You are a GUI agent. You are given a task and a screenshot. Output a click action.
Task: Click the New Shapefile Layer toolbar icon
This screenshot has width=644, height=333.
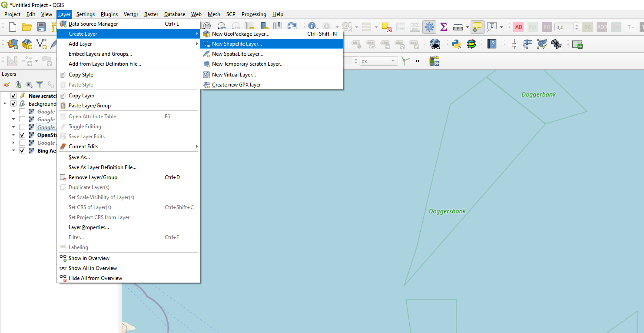(x=41, y=44)
